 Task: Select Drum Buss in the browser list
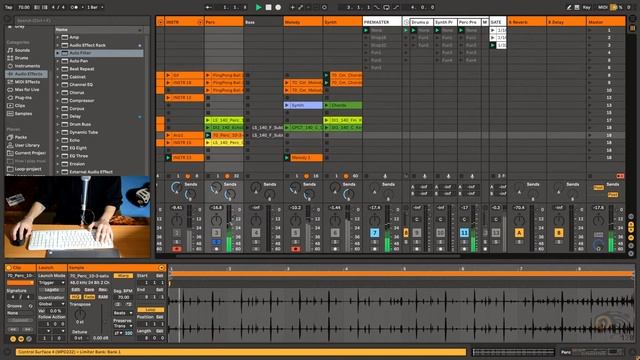point(80,124)
